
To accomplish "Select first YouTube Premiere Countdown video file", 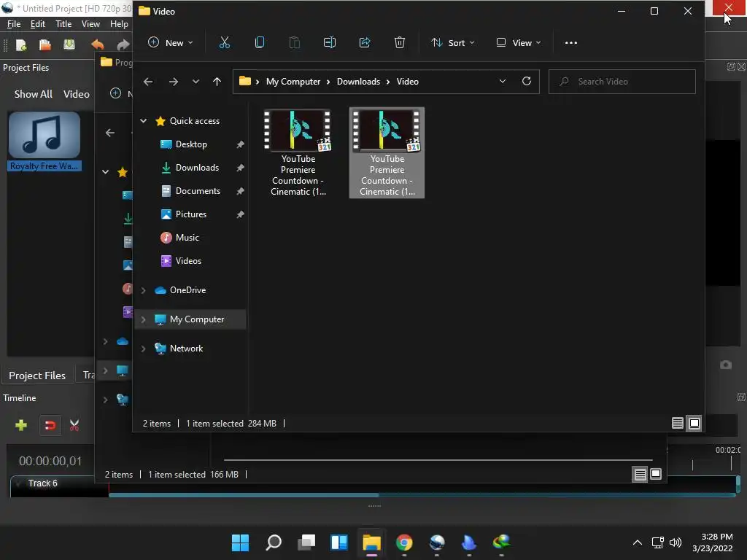I will click(298, 153).
